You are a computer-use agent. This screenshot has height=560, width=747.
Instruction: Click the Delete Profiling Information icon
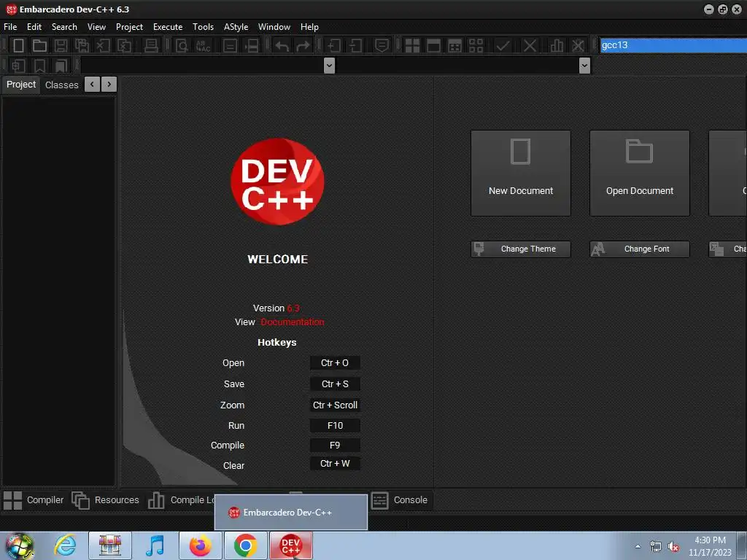(x=578, y=46)
